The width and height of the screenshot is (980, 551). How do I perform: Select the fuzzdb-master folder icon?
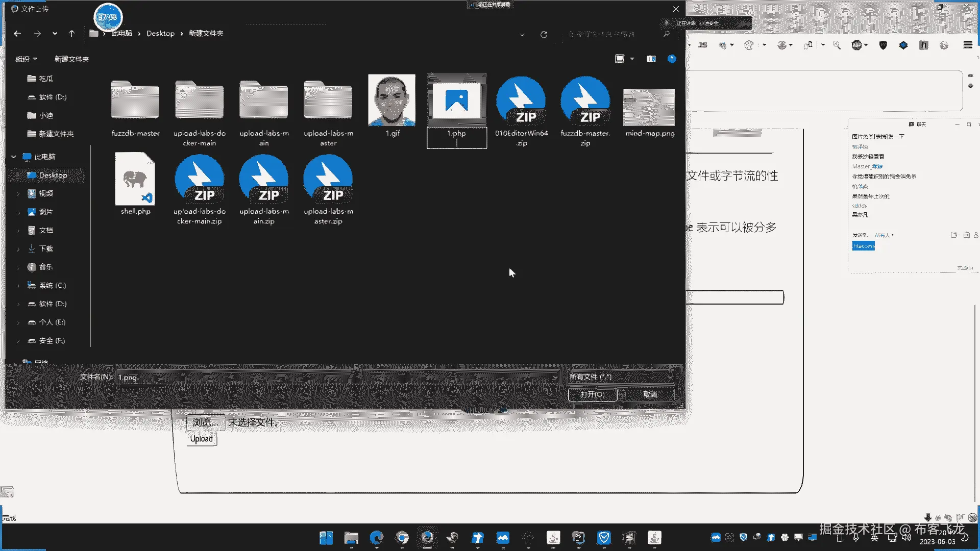135,101
